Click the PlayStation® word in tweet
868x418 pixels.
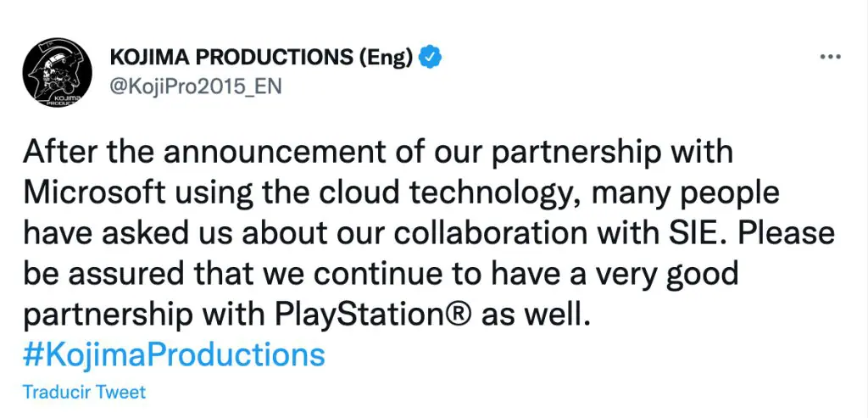click(375, 315)
